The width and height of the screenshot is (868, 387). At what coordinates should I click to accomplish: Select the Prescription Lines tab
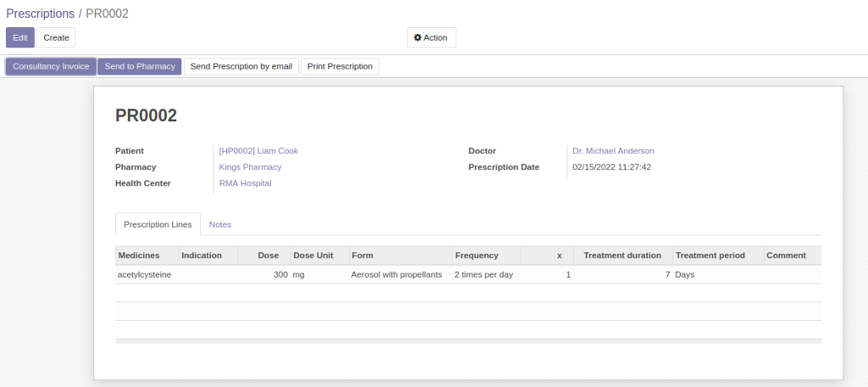[x=158, y=224]
